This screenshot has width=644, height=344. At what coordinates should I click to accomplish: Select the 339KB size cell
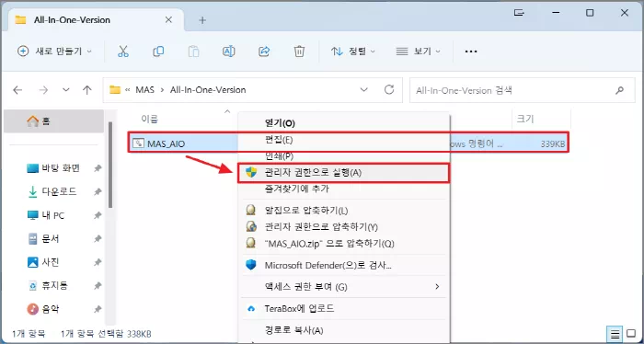(553, 144)
